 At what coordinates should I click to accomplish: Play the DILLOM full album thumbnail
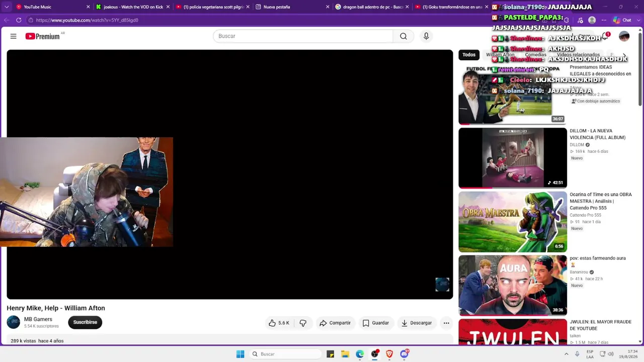pos(513,158)
